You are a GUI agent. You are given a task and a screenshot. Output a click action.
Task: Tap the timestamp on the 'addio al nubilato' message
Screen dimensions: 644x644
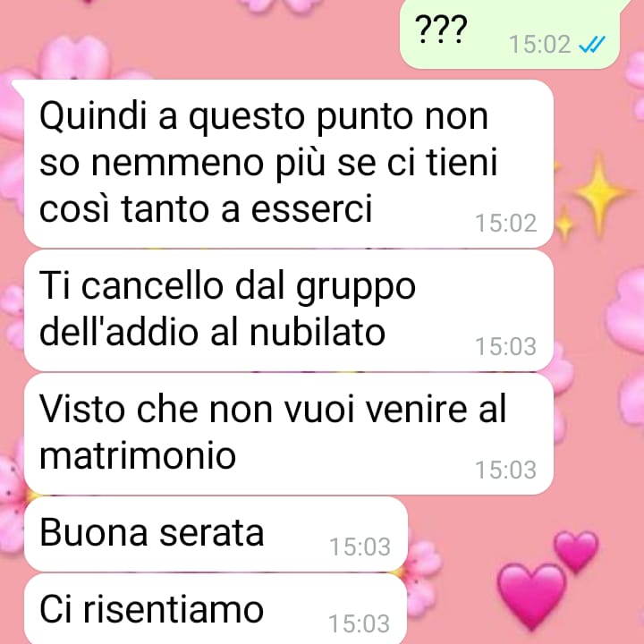tap(506, 346)
